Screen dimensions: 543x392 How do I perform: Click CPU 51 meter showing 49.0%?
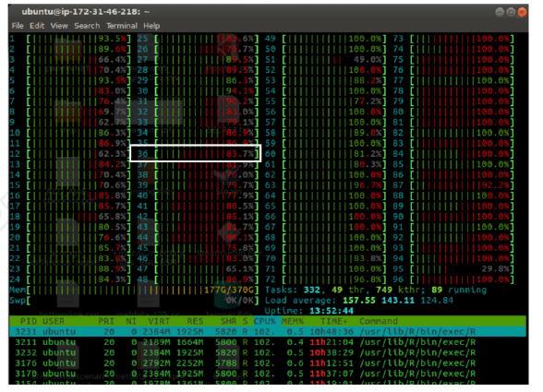click(x=326, y=60)
